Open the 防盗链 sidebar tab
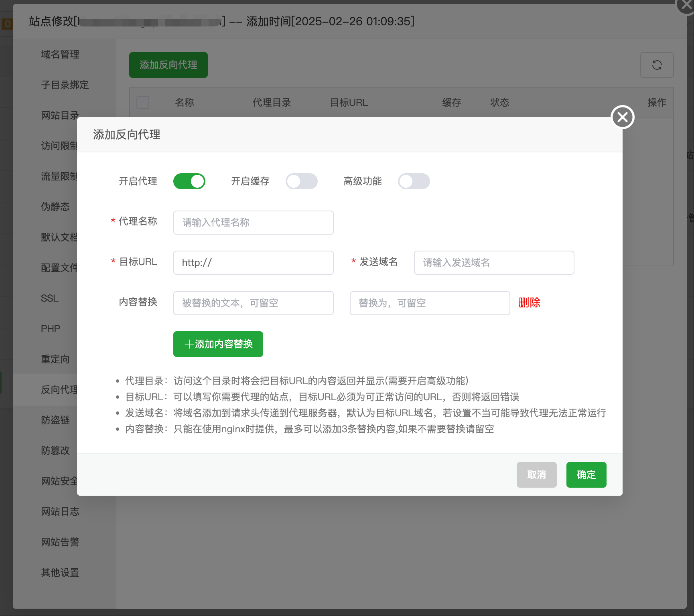 click(x=55, y=420)
